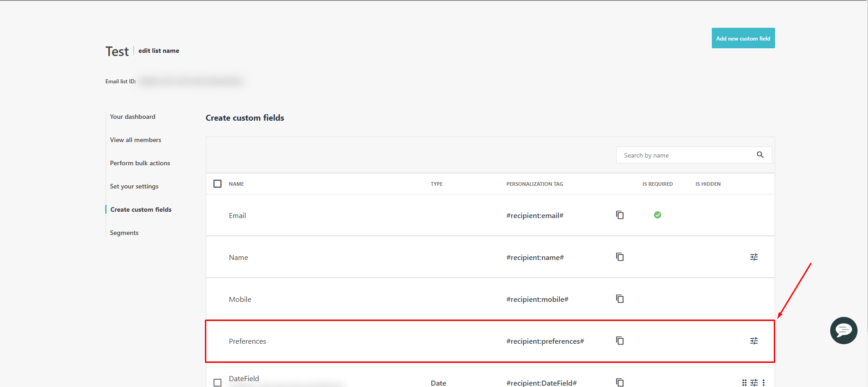Copy the #recipient:name# personalization tag
The height and width of the screenshot is (387, 868).
tap(620, 257)
